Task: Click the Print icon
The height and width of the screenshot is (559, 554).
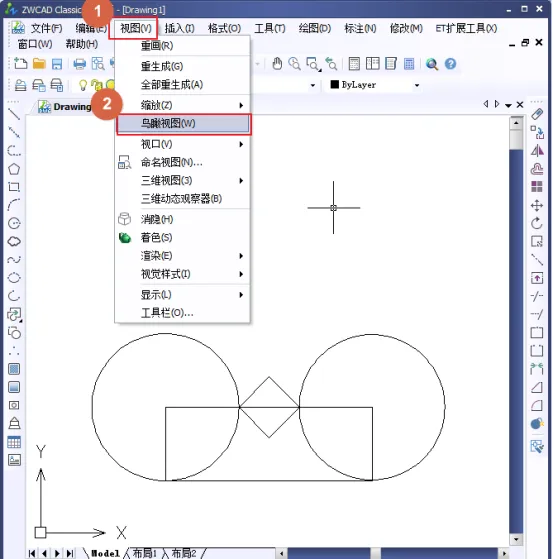Action: (x=79, y=64)
